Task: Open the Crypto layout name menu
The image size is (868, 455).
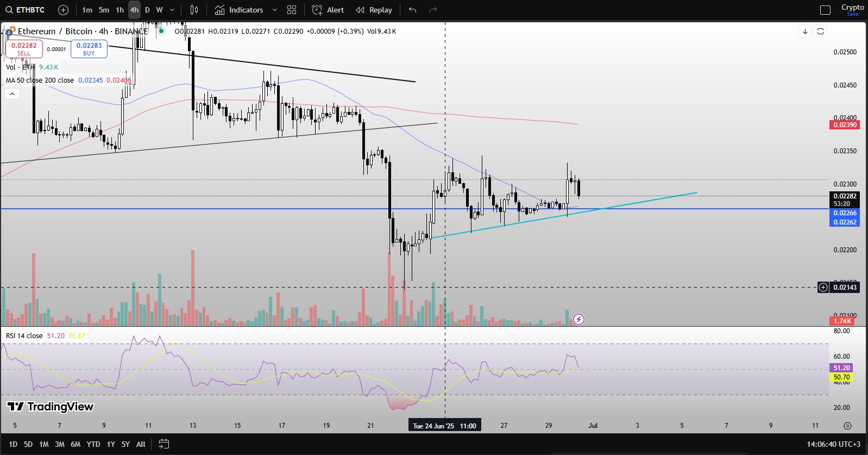Action: click(852, 10)
